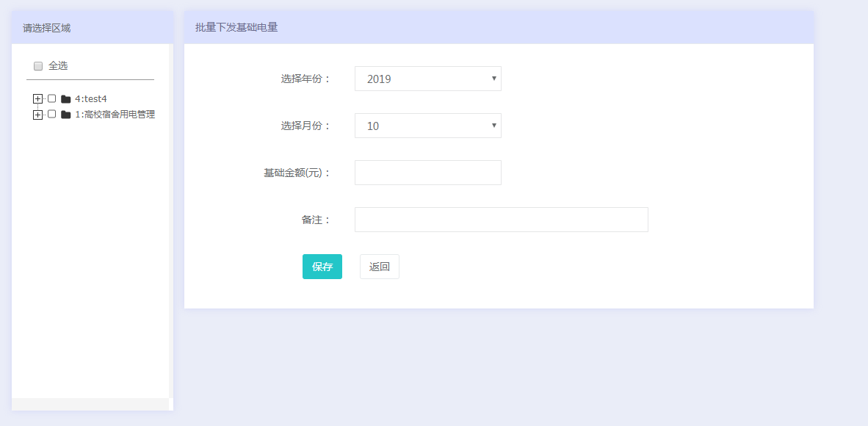Click the 请选择区域 panel header
Viewport: 868px width, 426px height.
click(x=47, y=28)
